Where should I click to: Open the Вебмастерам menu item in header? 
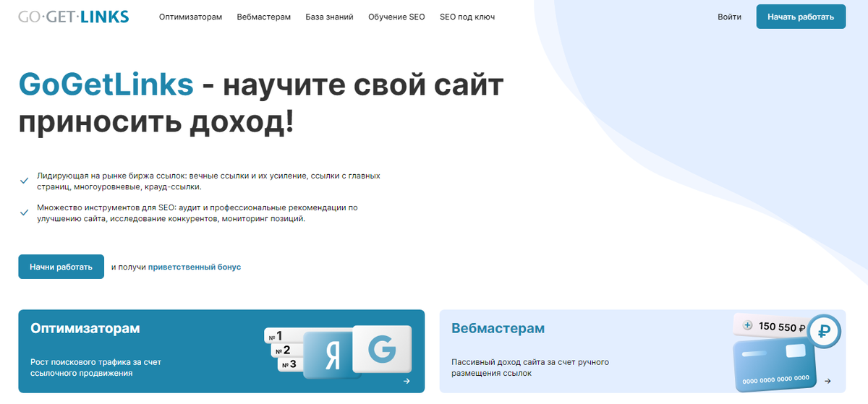tap(264, 17)
